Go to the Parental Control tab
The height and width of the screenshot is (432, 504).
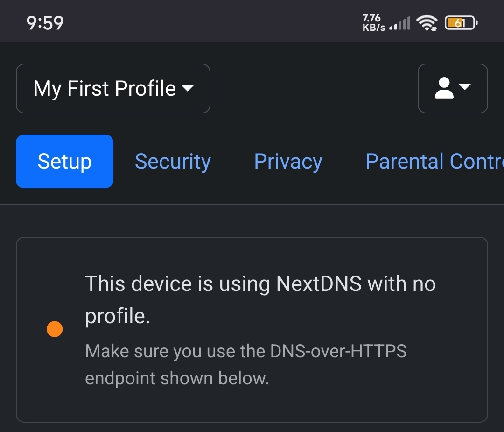click(x=434, y=161)
